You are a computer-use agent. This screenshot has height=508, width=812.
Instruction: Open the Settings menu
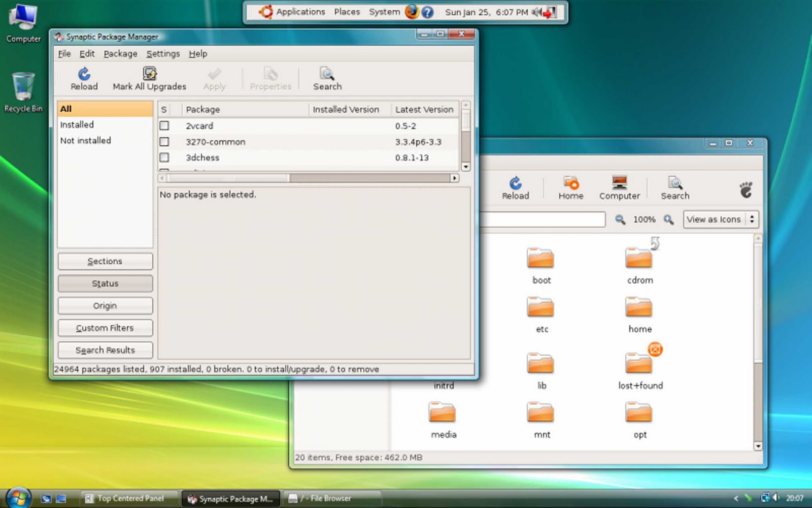pyautogui.click(x=163, y=53)
